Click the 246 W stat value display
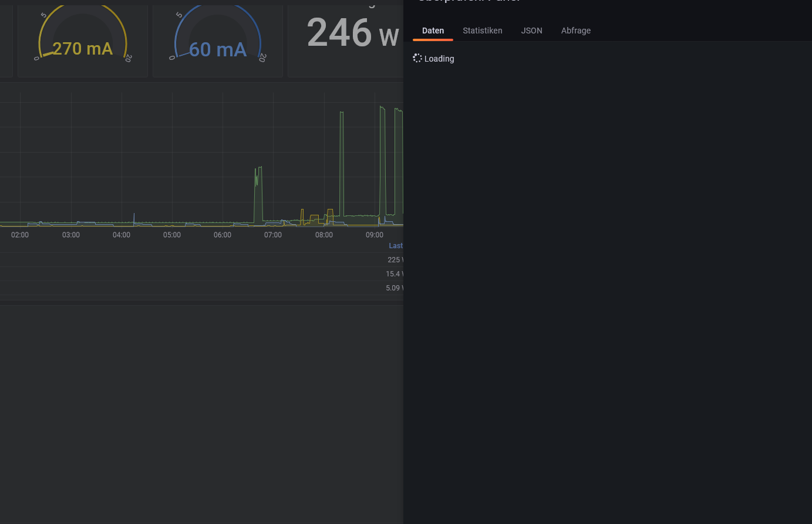The height and width of the screenshot is (524, 812). [x=339, y=33]
